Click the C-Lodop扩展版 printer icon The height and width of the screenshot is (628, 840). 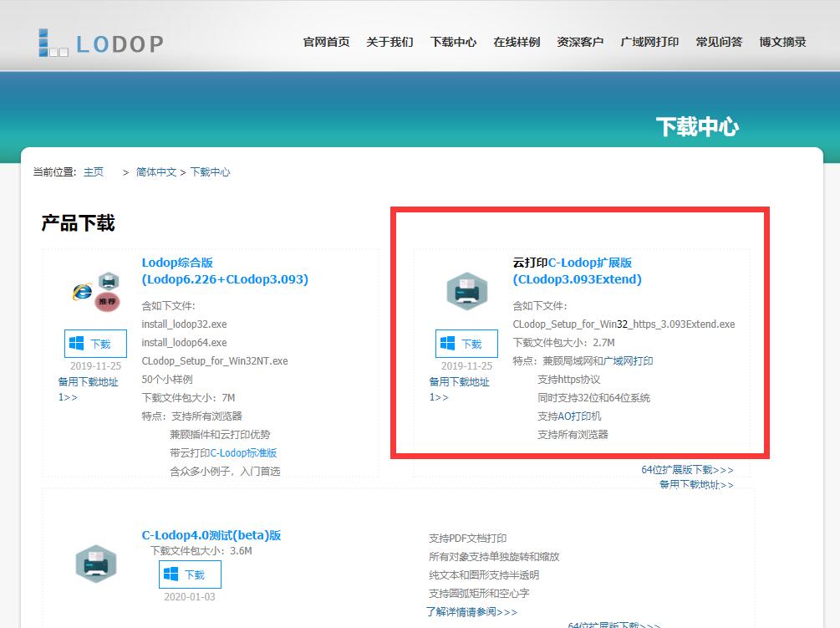click(x=467, y=291)
